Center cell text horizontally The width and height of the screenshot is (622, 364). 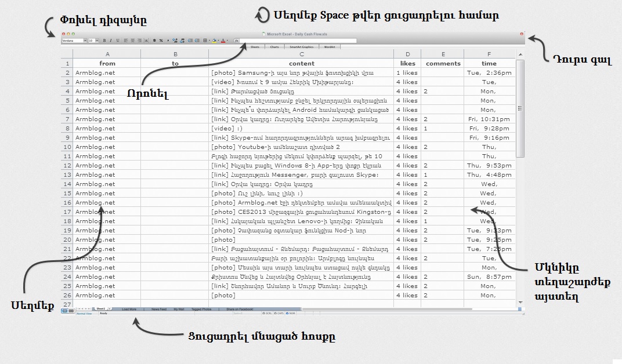click(x=132, y=41)
